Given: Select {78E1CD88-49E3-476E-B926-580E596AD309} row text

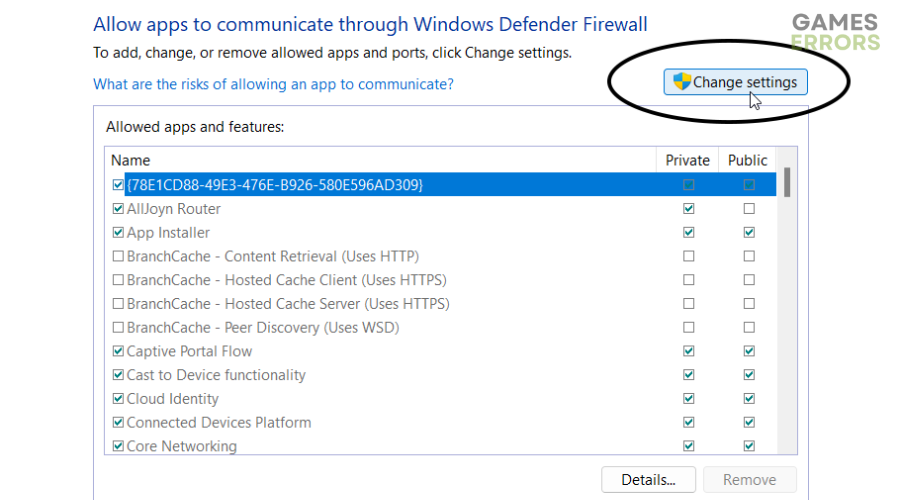Looking at the screenshot, I should pyautogui.click(x=274, y=185).
